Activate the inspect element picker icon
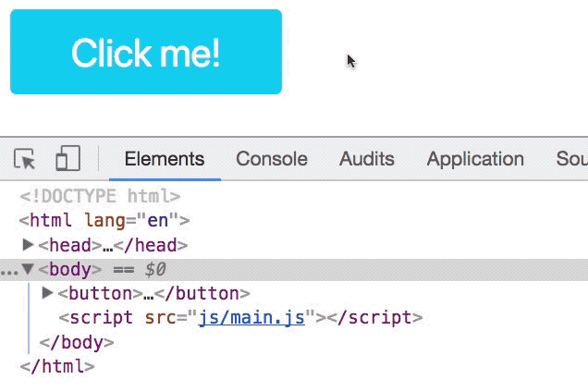The image size is (588, 392). [26, 159]
